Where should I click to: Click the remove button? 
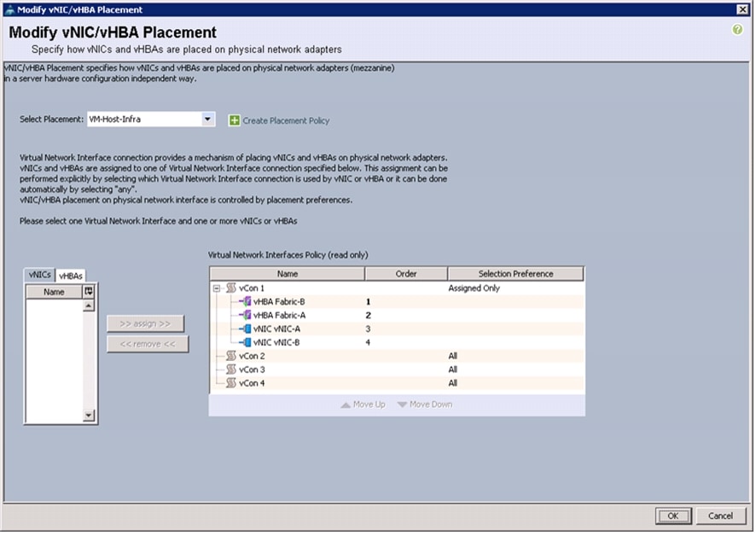[x=148, y=344]
